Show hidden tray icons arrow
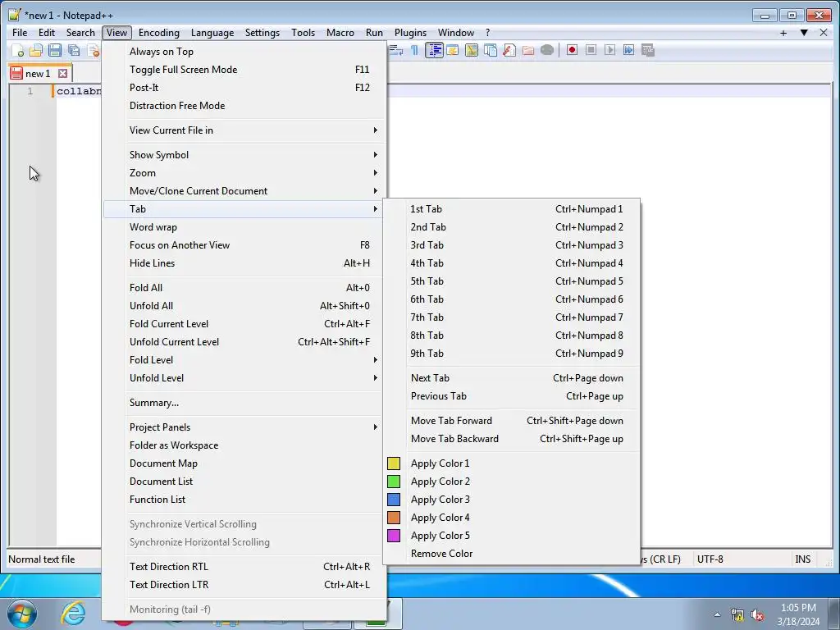Screen dimensions: 840x630 pyautogui.click(x=717, y=615)
